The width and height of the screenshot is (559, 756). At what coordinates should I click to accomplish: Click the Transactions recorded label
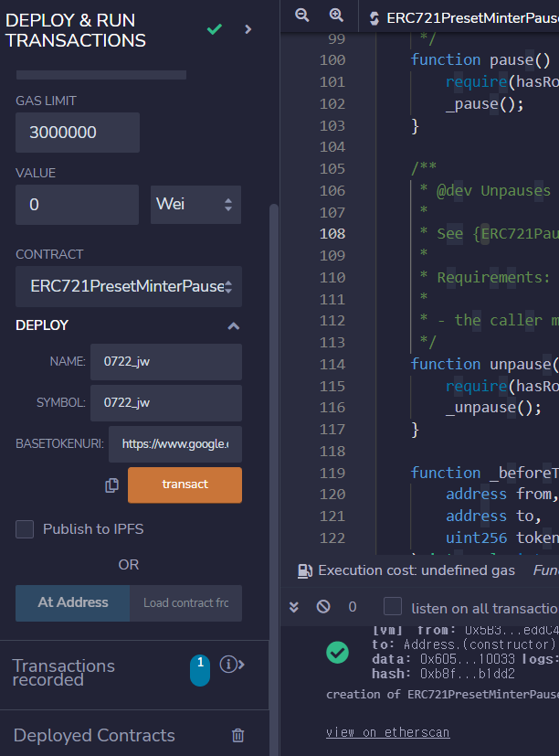pyautogui.click(x=63, y=672)
